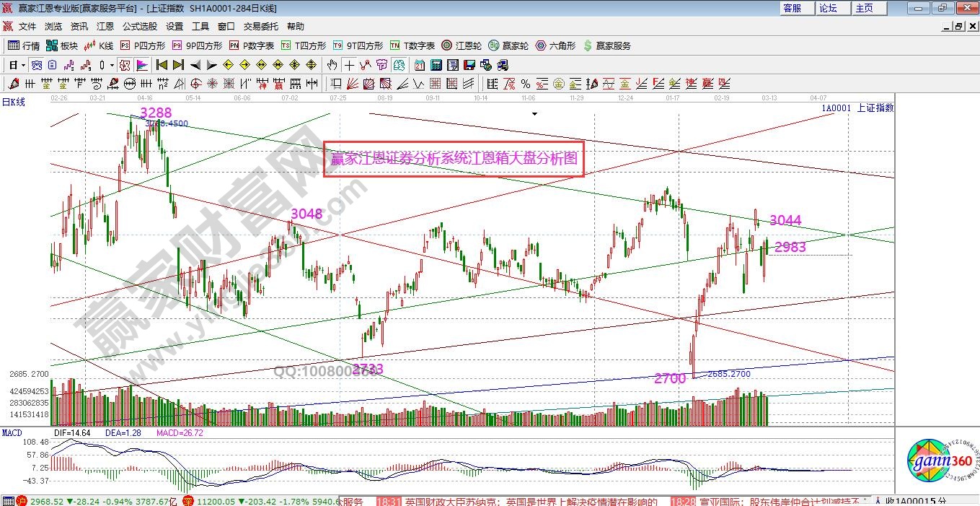The image size is (980, 506).
Task: Toggle the highlighted flag chart button
Action: coord(141,65)
